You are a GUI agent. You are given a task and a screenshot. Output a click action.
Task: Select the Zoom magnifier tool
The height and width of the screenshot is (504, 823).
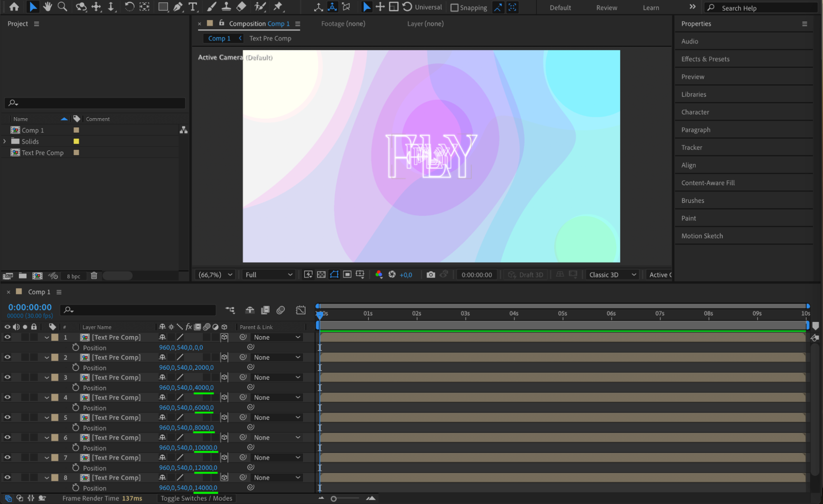pos(62,7)
